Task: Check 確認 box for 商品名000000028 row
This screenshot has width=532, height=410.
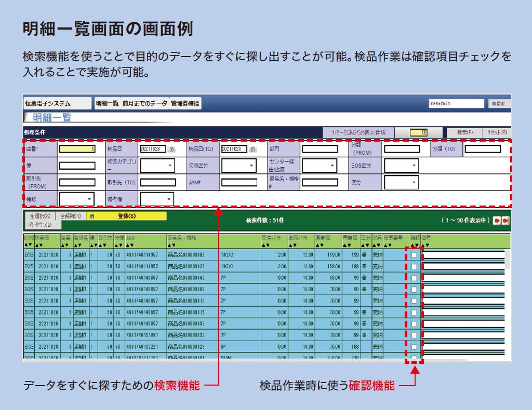Action: tap(414, 347)
